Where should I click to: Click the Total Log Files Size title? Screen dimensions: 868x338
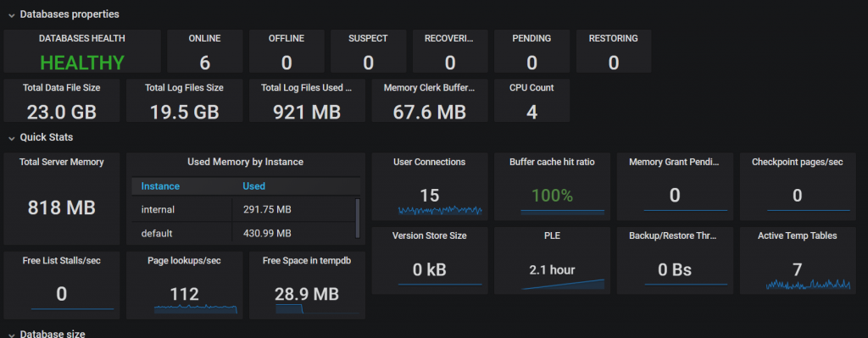pos(184,87)
